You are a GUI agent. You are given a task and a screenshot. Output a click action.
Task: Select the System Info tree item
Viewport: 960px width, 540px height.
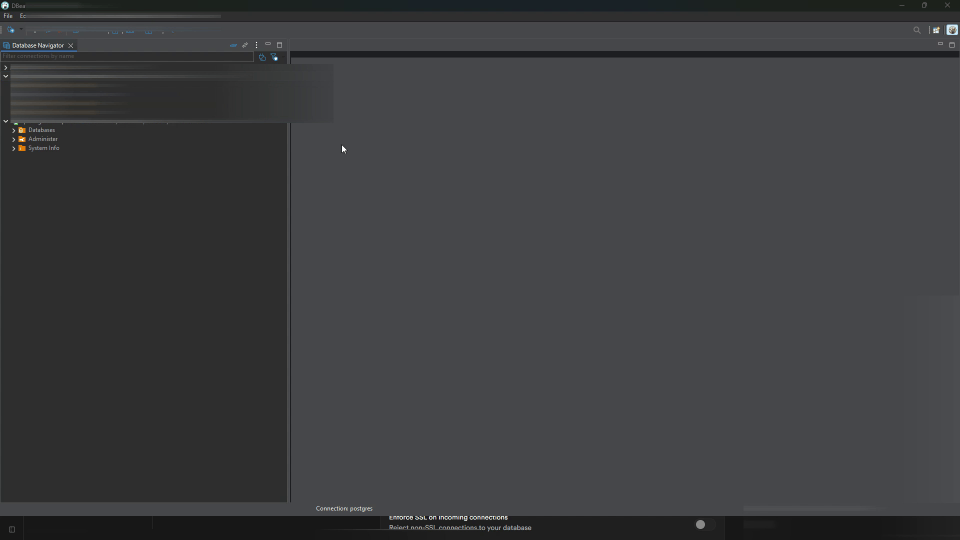coord(43,148)
